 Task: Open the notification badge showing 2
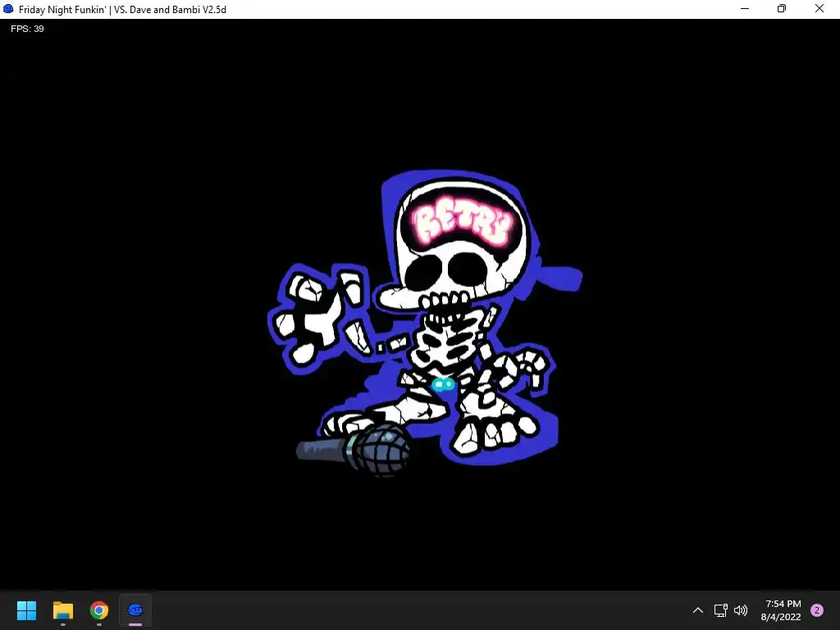pyautogui.click(x=816, y=610)
